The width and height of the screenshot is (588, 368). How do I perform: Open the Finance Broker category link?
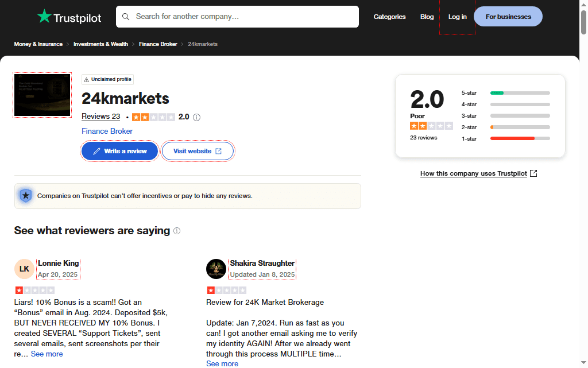[107, 131]
